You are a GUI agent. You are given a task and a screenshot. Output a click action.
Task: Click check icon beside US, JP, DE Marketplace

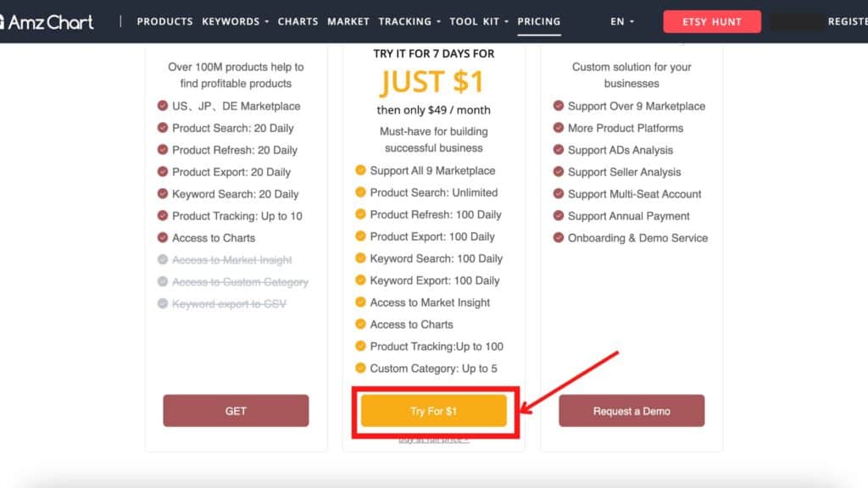pyautogui.click(x=162, y=106)
